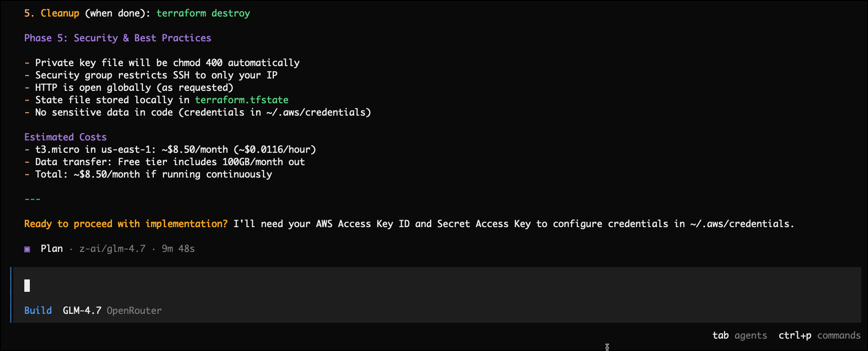Click the purple square icon beside Plan
This screenshot has width=868, height=351.
(x=27, y=249)
